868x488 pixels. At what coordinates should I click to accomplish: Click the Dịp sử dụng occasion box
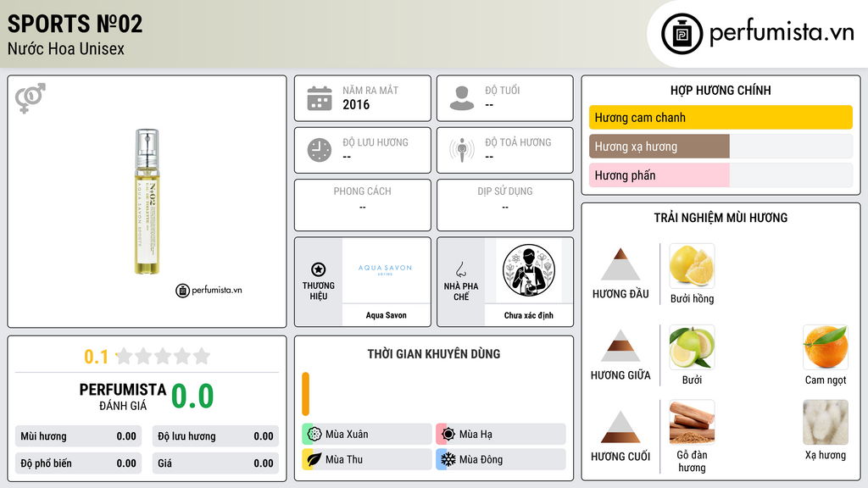505,205
